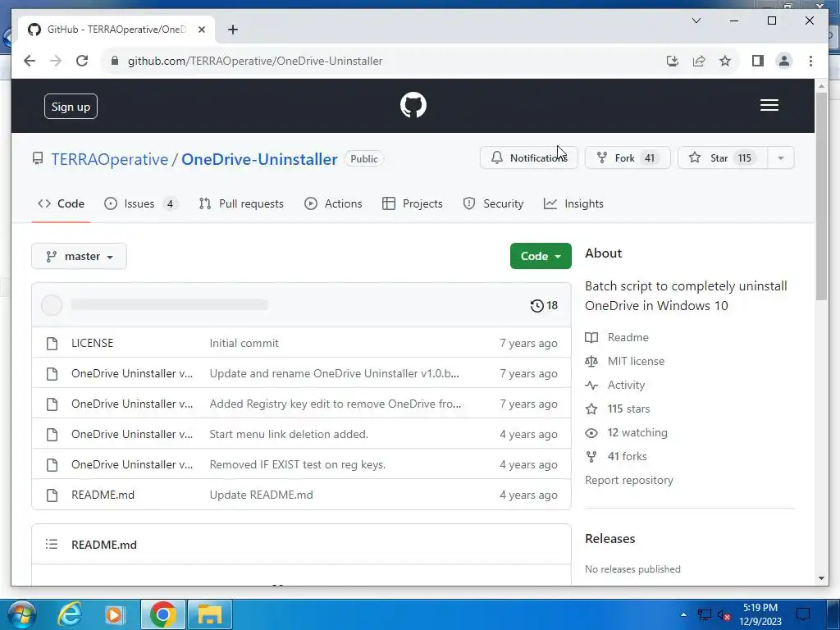This screenshot has width=840, height=630.
Task: Click the Notifications button
Action: pyautogui.click(x=529, y=158)
